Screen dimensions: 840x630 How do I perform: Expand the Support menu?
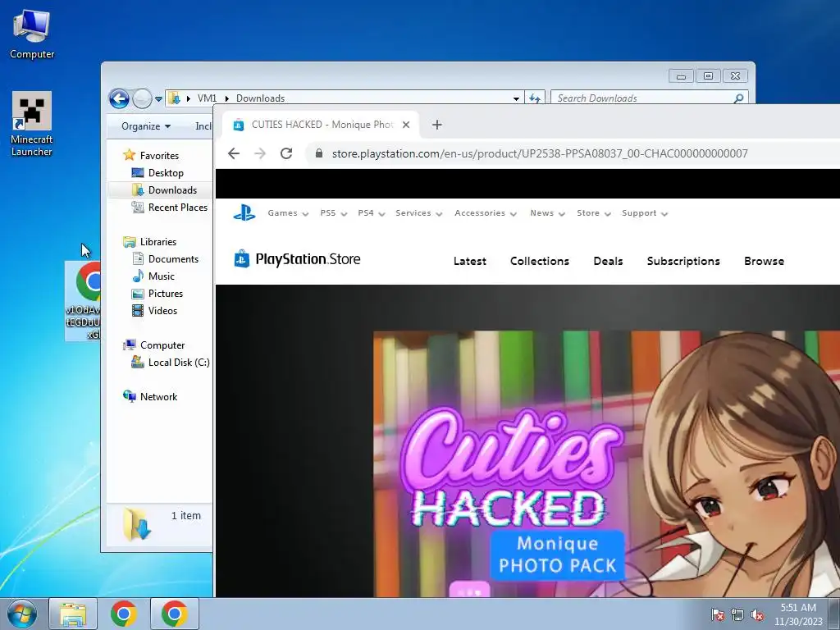645,213
